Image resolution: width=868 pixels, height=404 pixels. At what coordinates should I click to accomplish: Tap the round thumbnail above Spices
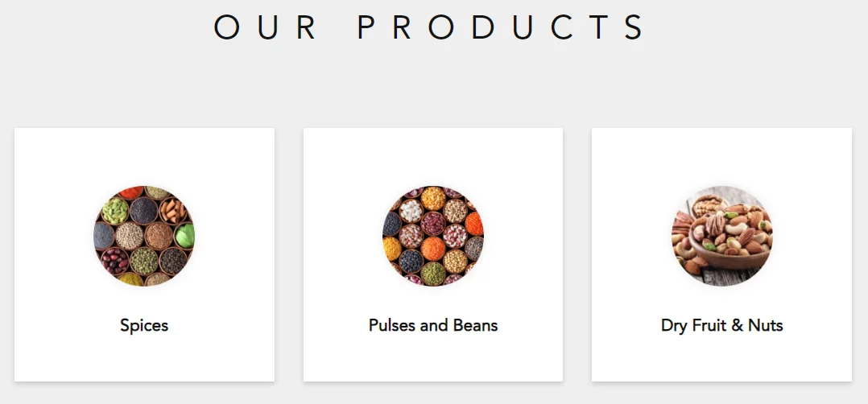pyautogui.click(x=144, y=236)
